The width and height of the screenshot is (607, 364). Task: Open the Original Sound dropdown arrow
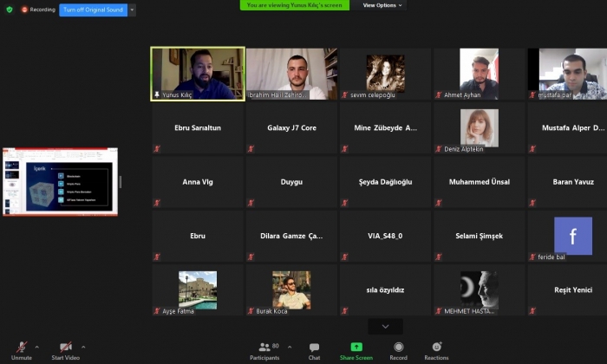pos(132,10)
